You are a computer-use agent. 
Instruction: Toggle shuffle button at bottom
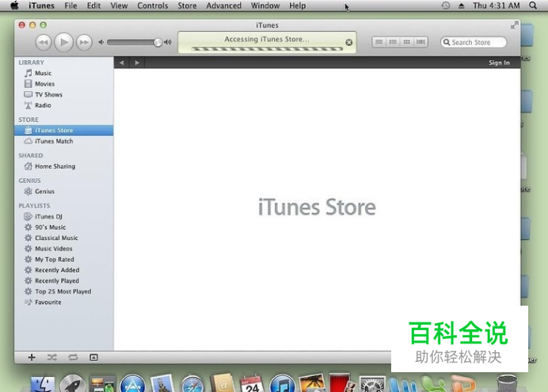click(x=52, y=357)
